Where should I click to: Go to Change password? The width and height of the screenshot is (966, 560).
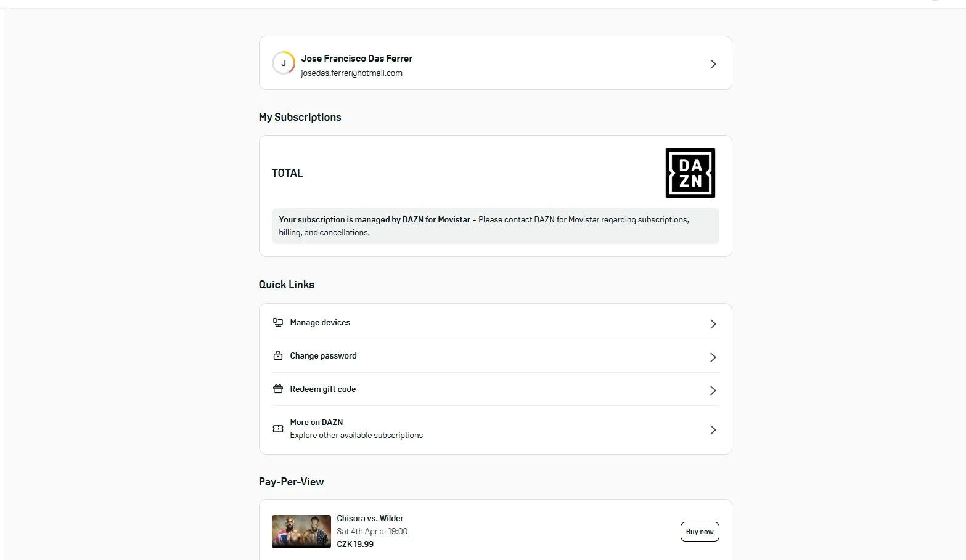pos(496,356)
